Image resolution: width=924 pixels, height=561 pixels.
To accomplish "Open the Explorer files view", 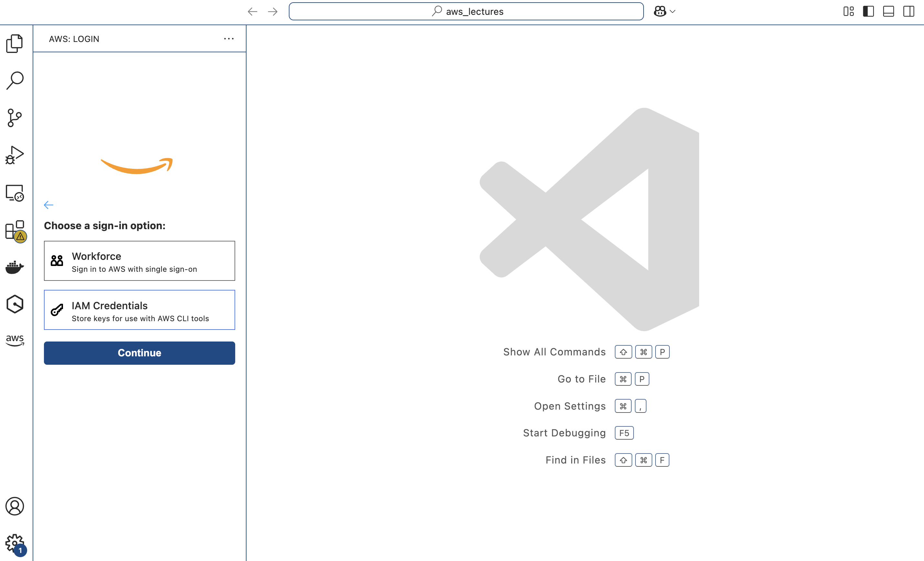I will [15, 44].
